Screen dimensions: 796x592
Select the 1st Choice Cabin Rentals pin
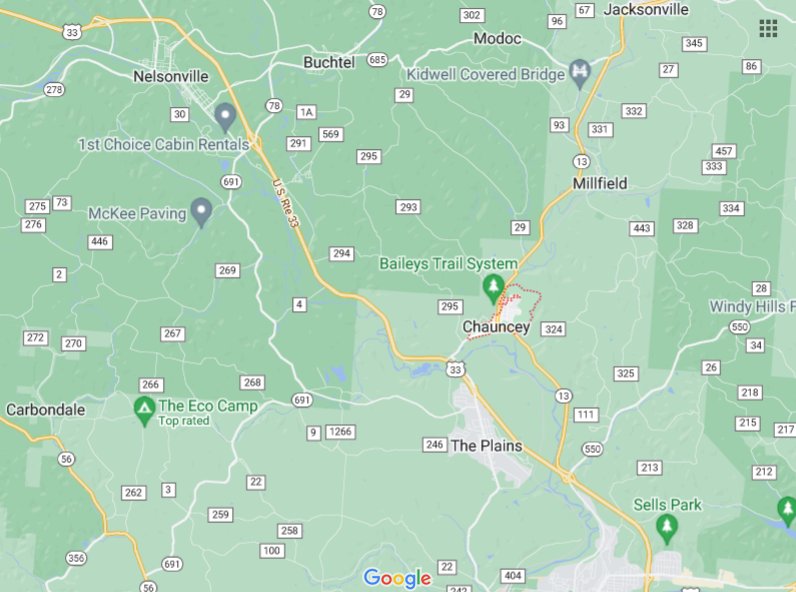[224, 118]
